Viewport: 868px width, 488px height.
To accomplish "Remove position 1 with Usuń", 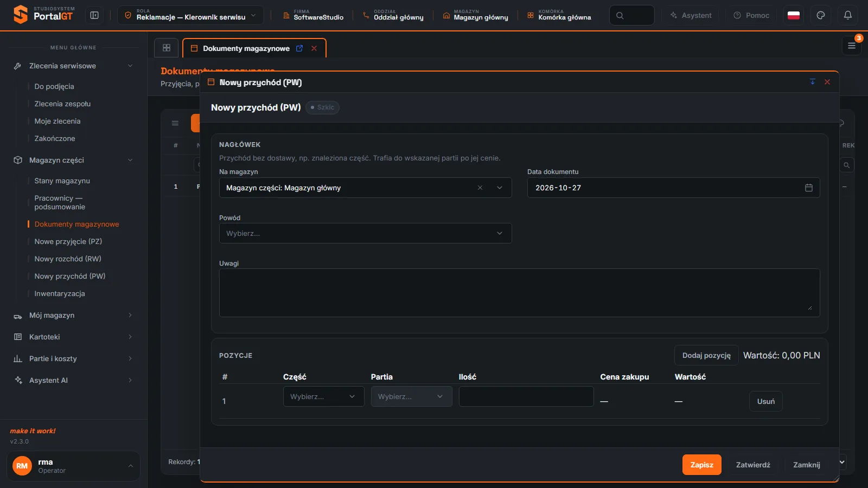I will click(x=766, y=401).
